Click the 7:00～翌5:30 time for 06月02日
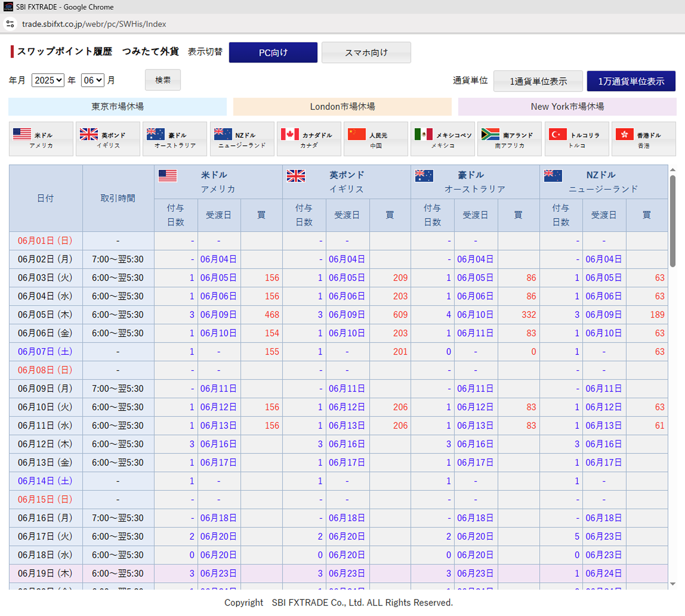This screenshot has height=616, width=685. [118, 259]
